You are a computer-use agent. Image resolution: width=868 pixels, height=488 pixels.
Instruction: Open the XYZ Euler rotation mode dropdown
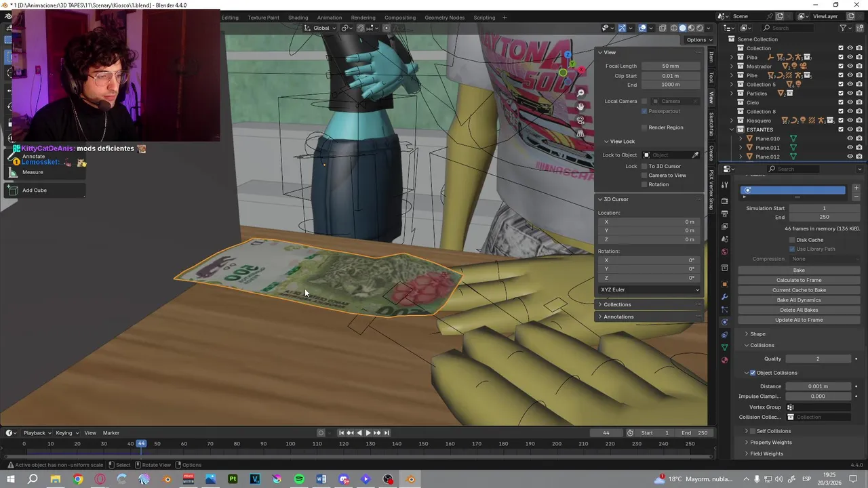click(650, 289)
